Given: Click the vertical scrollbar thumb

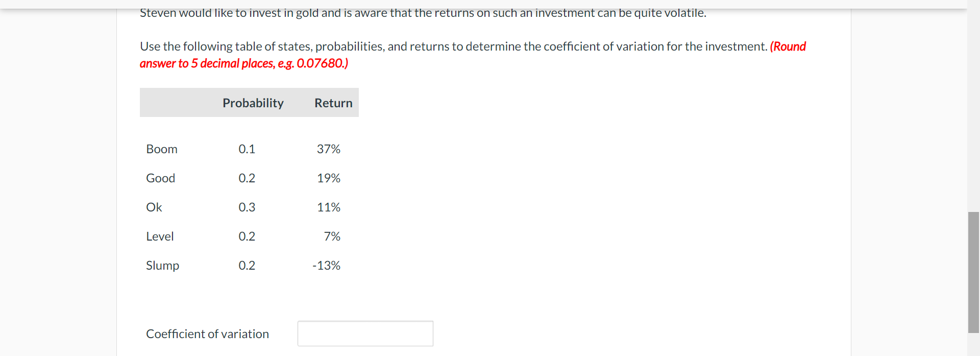Looking at the screenshot, I should (x=973, y=272).
